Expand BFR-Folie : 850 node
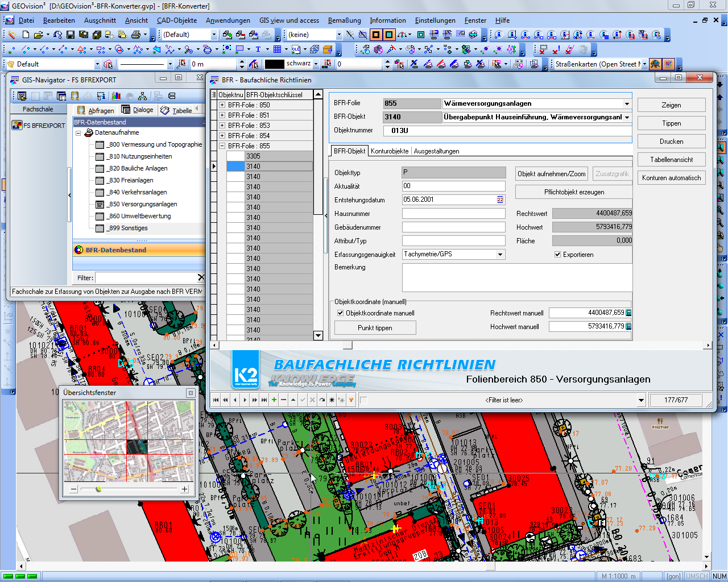The image size is (728, 582). (x=222, y=105)
